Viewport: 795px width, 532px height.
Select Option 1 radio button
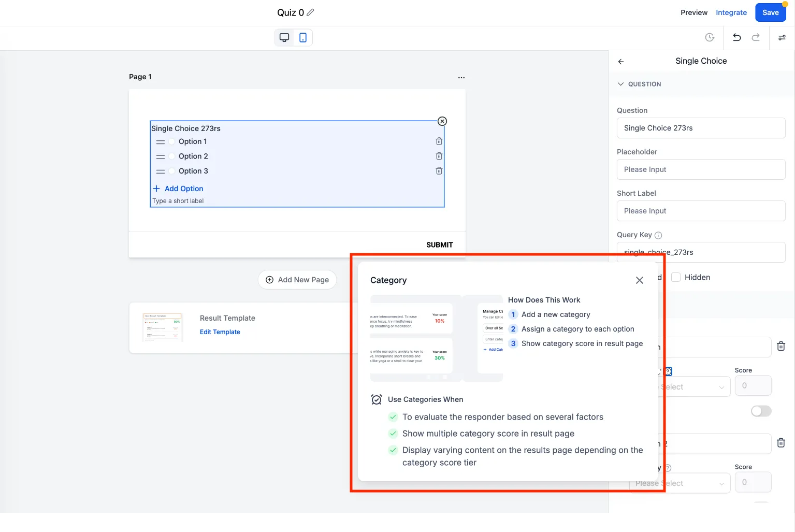(x=172, y=141)
